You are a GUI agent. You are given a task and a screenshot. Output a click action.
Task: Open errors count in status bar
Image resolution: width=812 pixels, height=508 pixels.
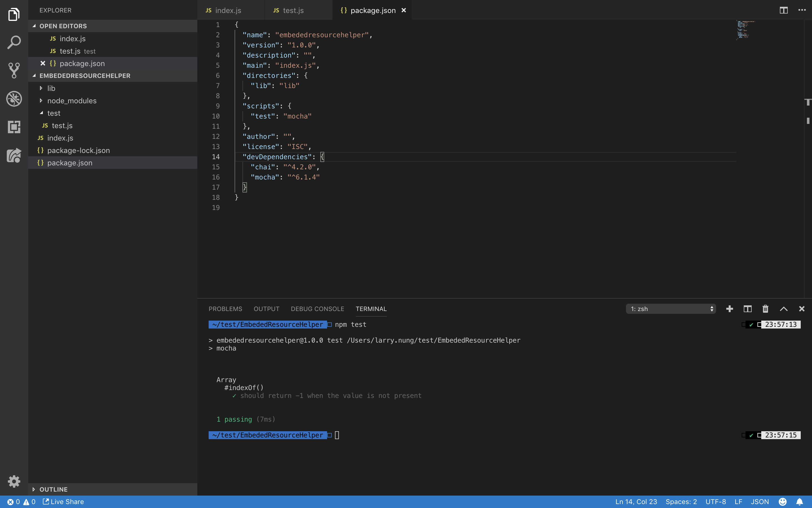tap(14, 502)
